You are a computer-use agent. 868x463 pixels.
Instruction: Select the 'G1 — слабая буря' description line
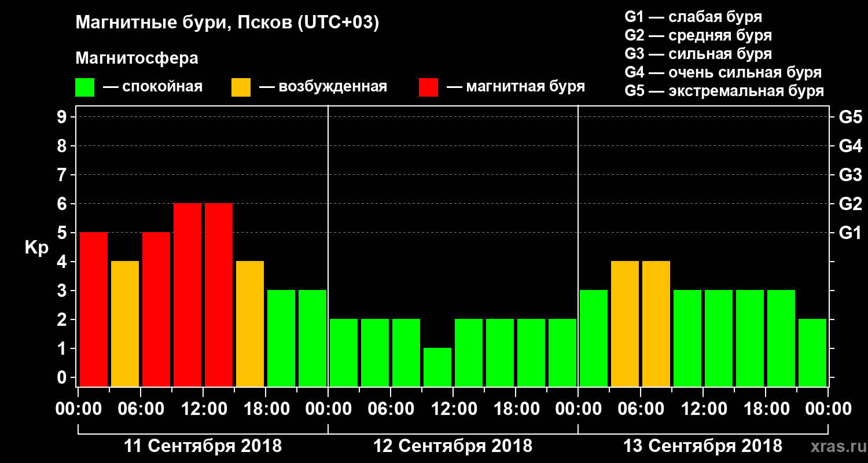(x=693, y=16)
